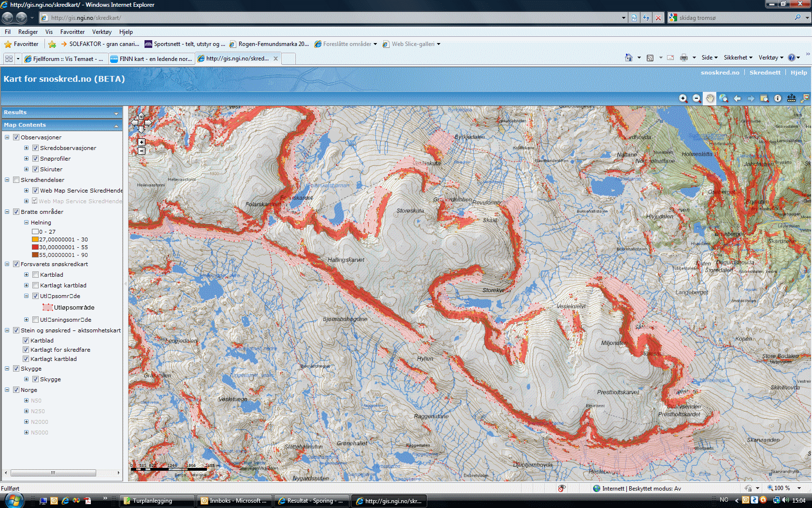Collapse the Helning legend group
This screenshot has width=812, height=508.
[x=26, y=223]
